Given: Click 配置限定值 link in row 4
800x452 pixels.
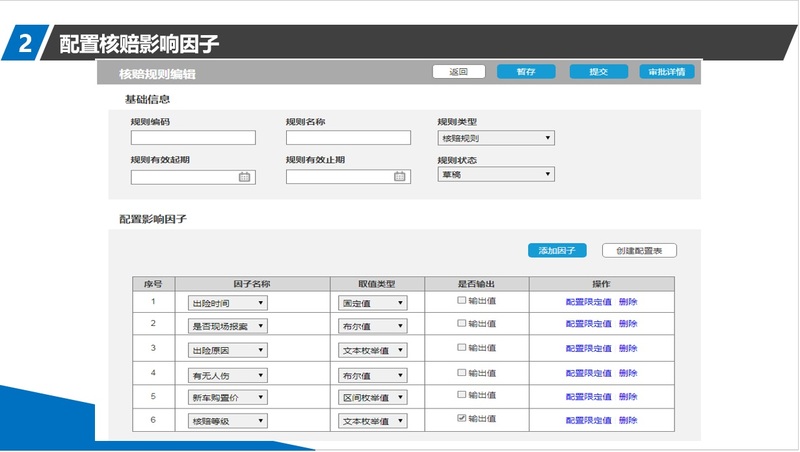Looking at the screenshot, I should pyautogui.click(x=588, y=373).
